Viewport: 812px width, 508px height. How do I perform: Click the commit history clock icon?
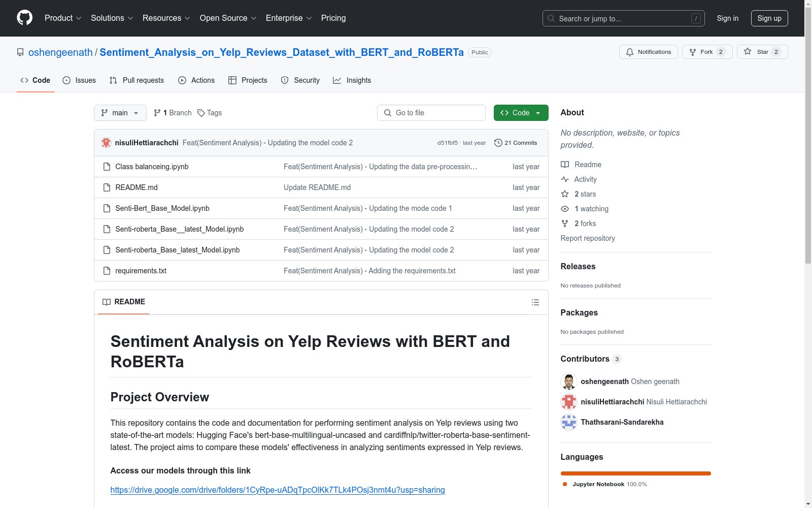[498, 143]
